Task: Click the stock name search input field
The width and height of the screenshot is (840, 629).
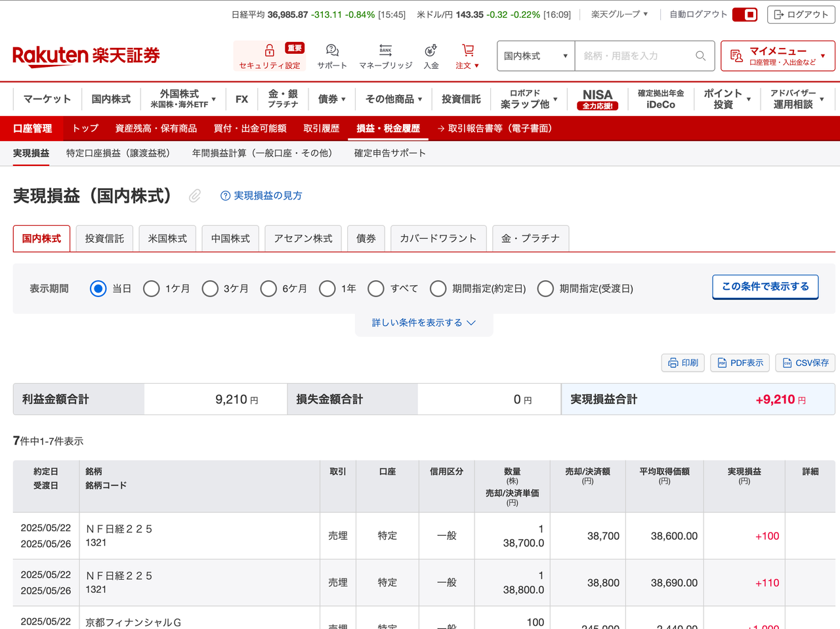Action: click(x=630, y=56)
